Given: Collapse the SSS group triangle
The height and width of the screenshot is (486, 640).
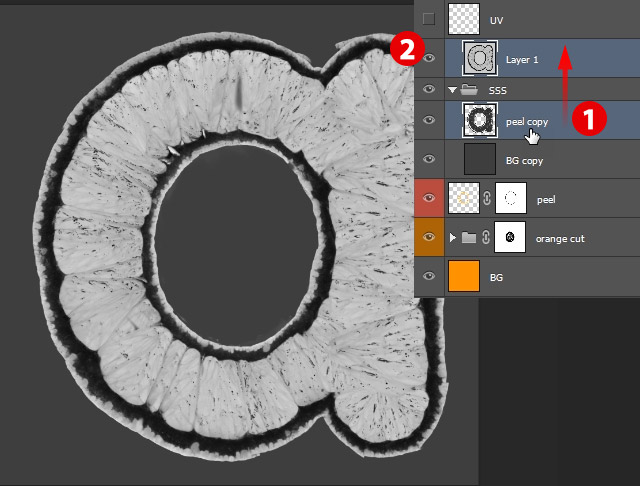Looking at the screenshot, I should pos(452,89).
